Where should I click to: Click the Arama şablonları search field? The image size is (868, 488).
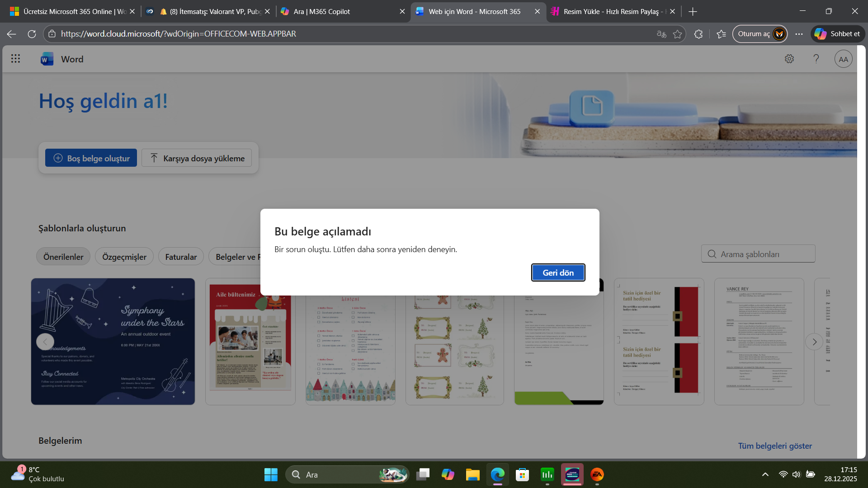point(758,254)
